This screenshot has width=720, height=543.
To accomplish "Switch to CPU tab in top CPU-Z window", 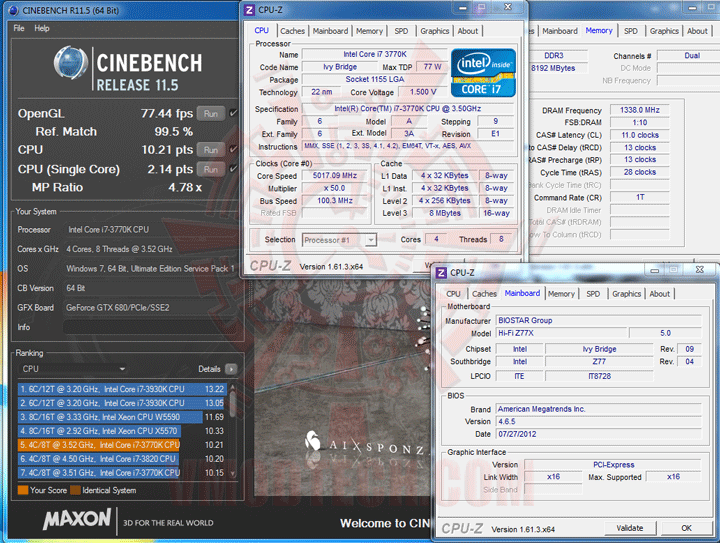I will coord(261,30).
